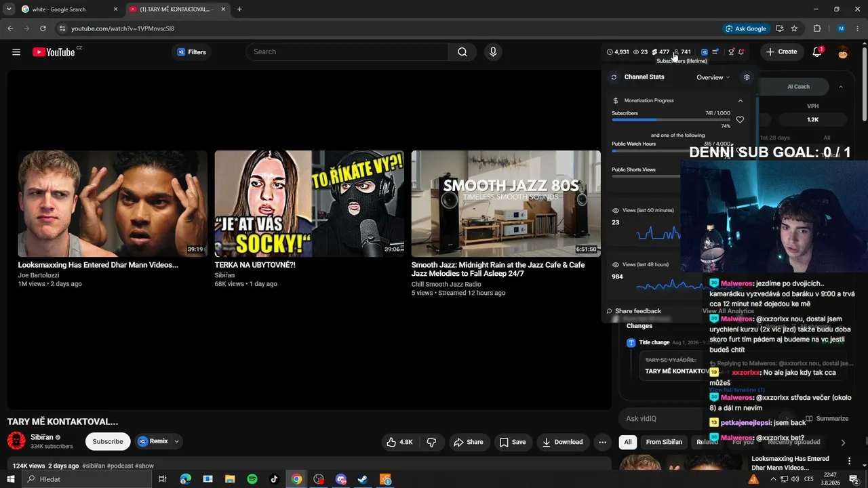Image resolution: width=868 pixels, height=488 pixels.
Task: Focus the Windows Hledat search box
Action: pyautogui.click(x=85, y=479)
